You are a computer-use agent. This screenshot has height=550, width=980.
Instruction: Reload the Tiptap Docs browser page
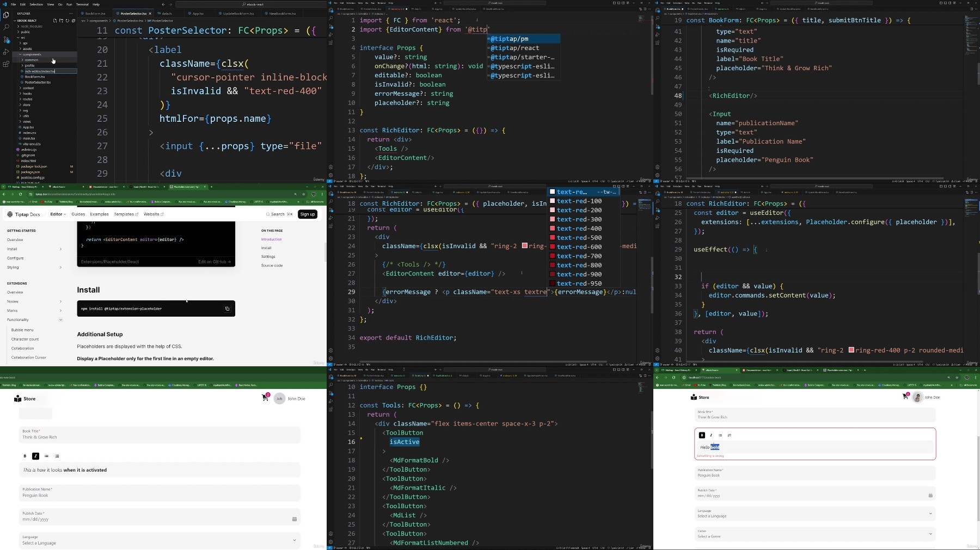click(x=21, y=194)
